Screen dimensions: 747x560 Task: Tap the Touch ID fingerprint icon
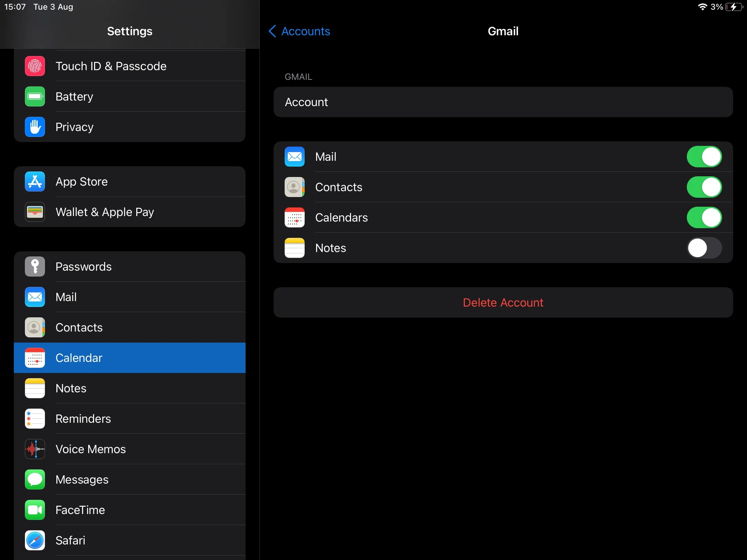tap(35, 66)
